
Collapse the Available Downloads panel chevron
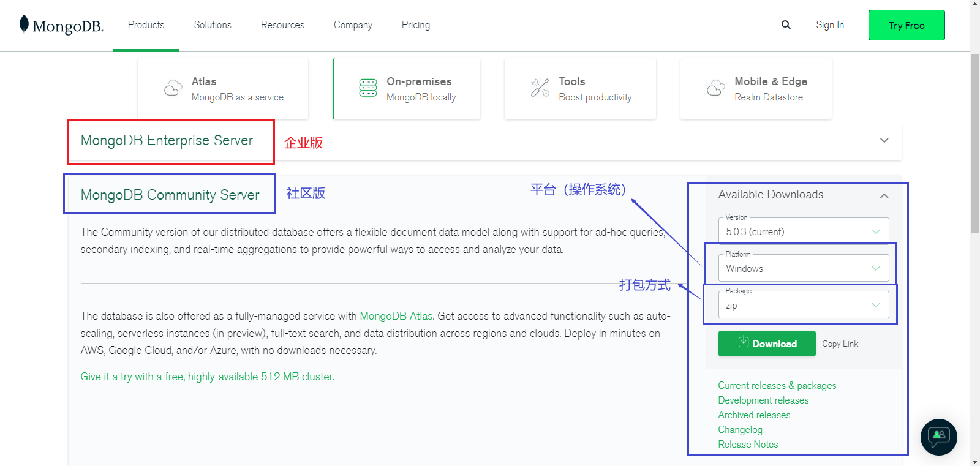[x=884, y=196]
